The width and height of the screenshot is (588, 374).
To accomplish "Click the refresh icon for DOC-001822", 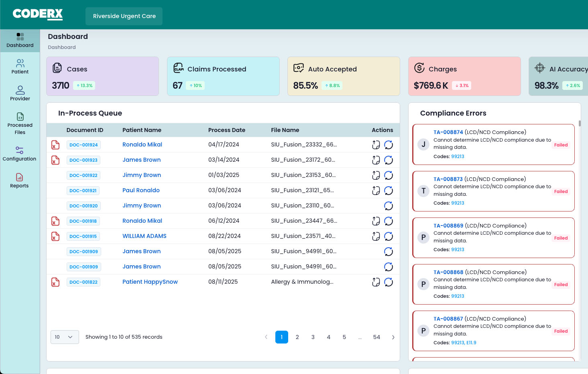I will coord(389,282).
